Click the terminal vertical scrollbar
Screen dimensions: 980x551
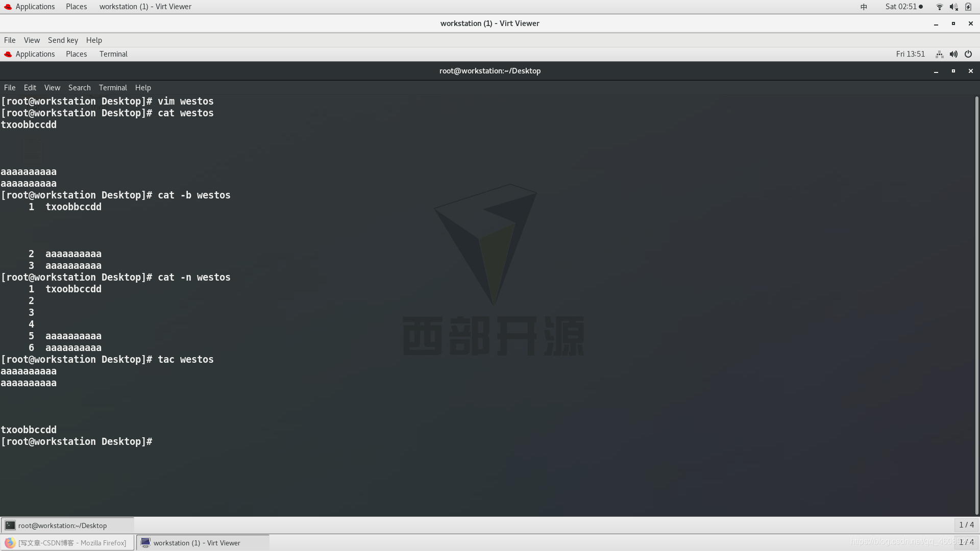point(976,305)
